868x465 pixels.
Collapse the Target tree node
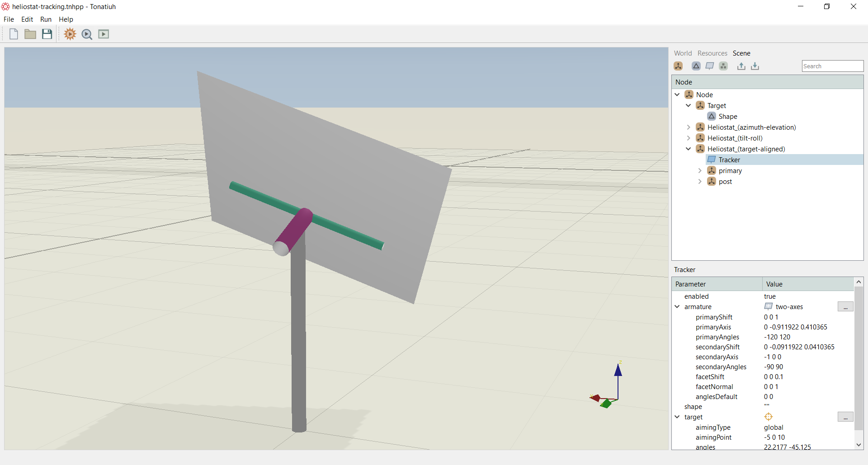coord(689,105)
